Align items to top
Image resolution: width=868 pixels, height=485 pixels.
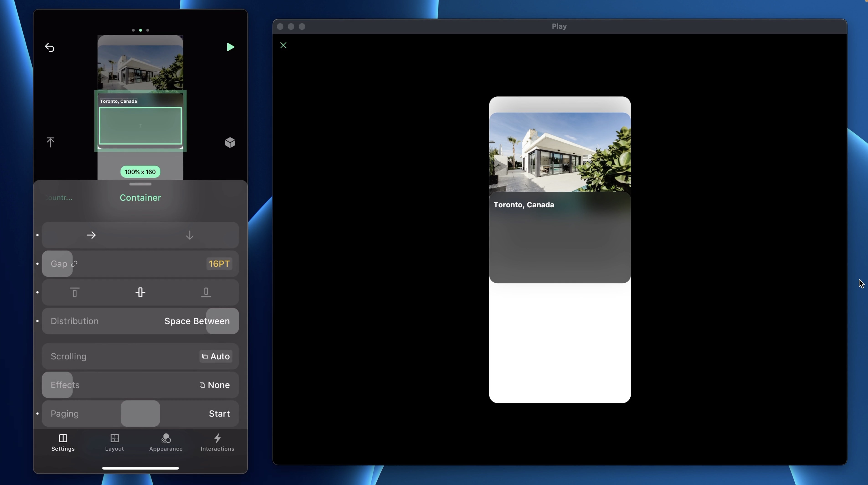pos(74,292)
